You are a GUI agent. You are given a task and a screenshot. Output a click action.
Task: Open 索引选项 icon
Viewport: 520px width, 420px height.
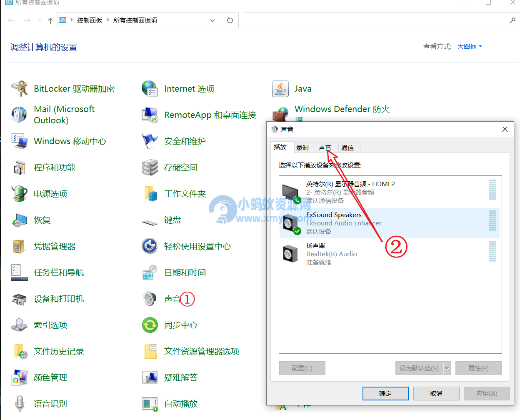20,325
